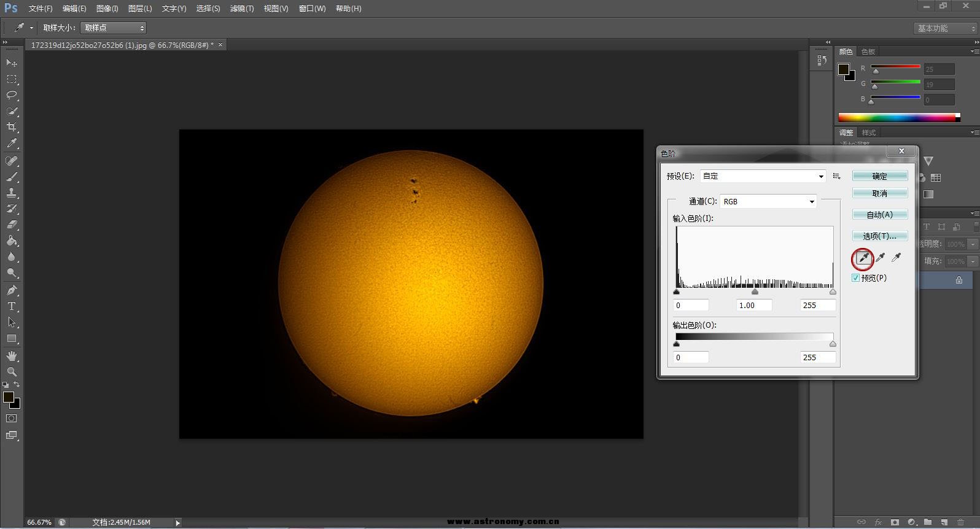Select the Brush tool
The image size is (980, 529).
point(12,177)
